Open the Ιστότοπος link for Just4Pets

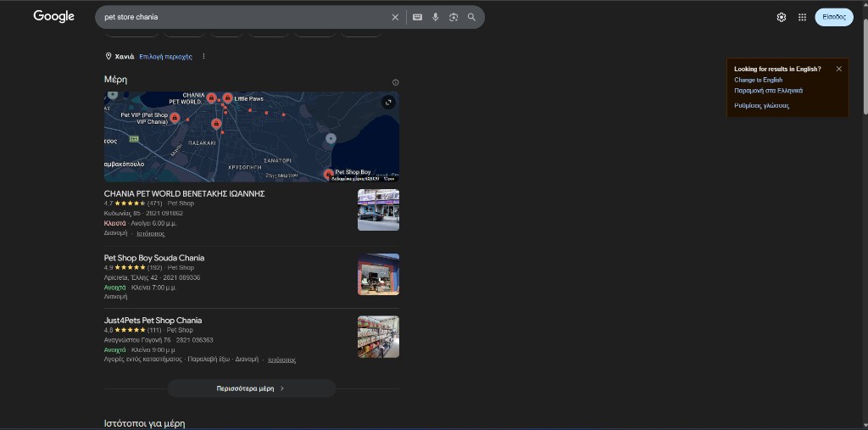tap(281, 360)
